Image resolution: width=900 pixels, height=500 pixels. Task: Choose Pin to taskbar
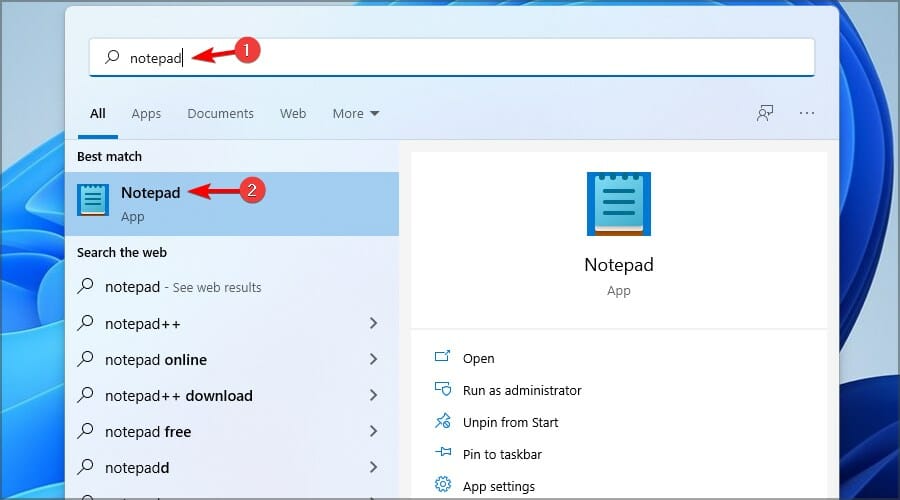[x=502, y=455]
